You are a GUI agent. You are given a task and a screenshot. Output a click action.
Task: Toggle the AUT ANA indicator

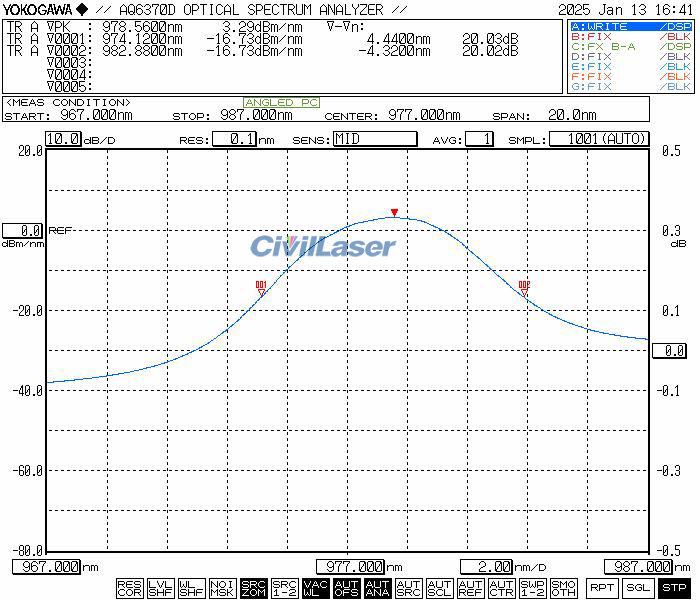tap(378, 588)
